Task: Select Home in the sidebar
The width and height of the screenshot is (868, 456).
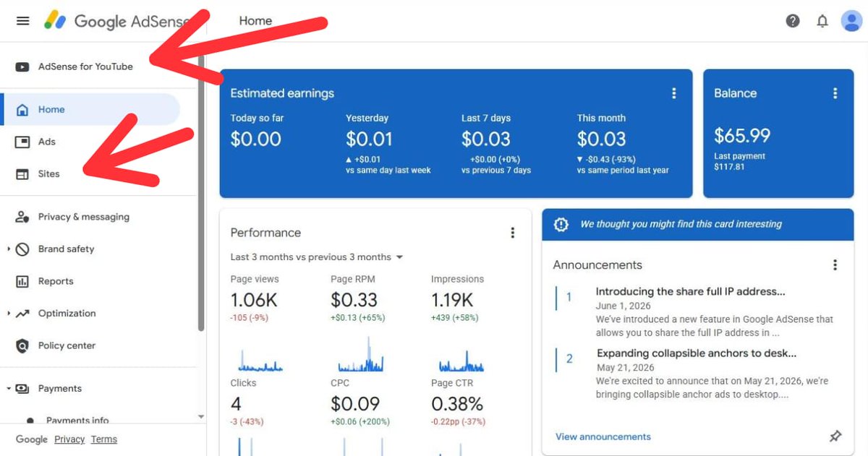Action: (x=90, y=110)
